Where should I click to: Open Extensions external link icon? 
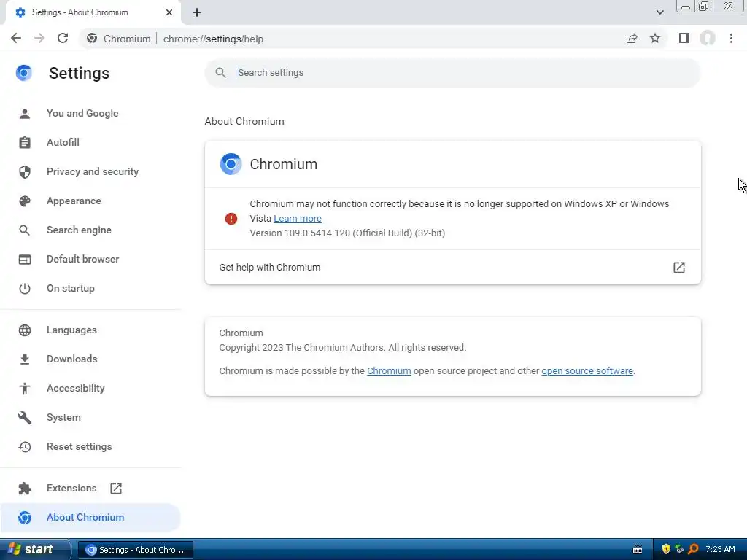tap(116, 488)
